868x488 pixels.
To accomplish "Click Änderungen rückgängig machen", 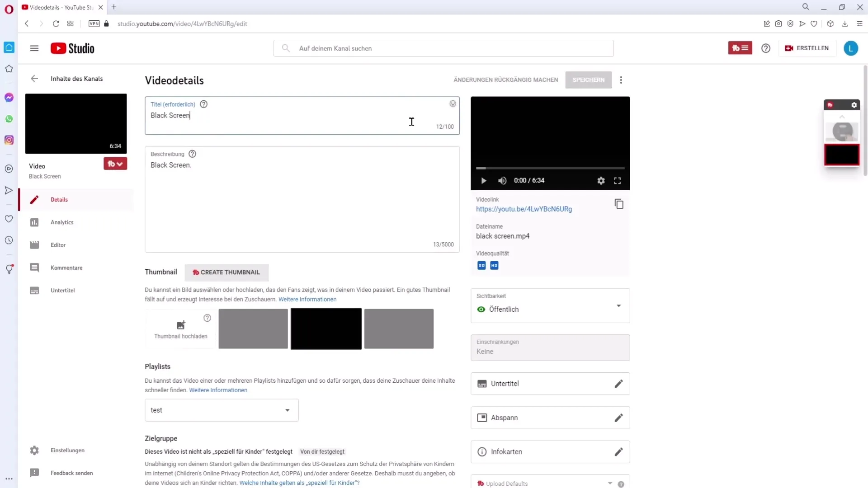I will (x=506, y=80).
